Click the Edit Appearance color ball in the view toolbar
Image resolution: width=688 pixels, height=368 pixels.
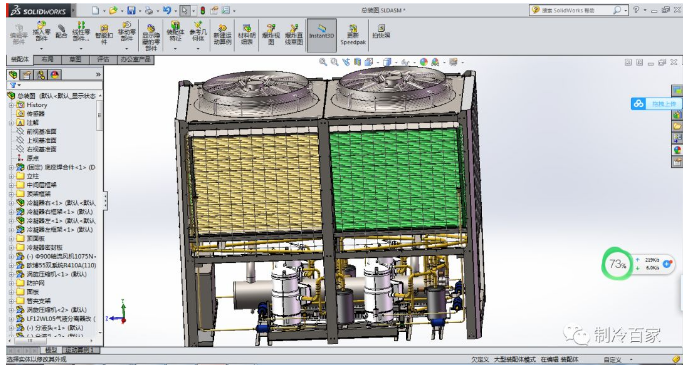424,62
